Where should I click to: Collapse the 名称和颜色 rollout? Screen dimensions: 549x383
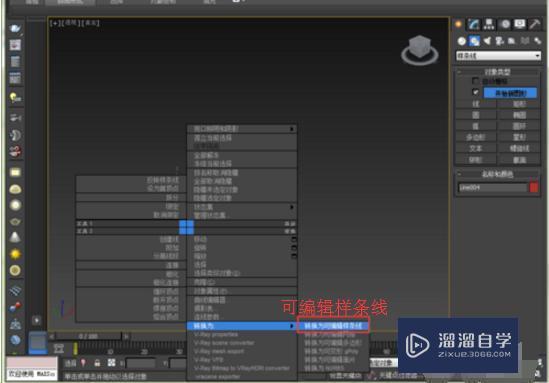(497, 174)
